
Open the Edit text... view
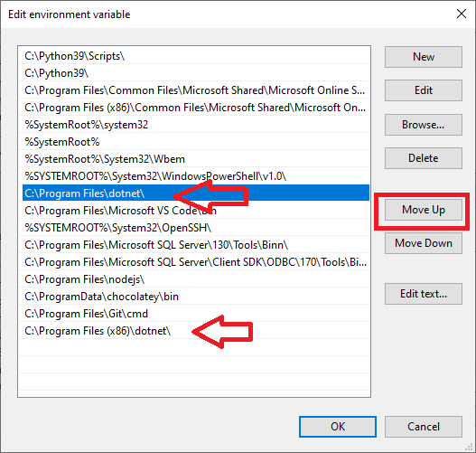coord(424,294)
